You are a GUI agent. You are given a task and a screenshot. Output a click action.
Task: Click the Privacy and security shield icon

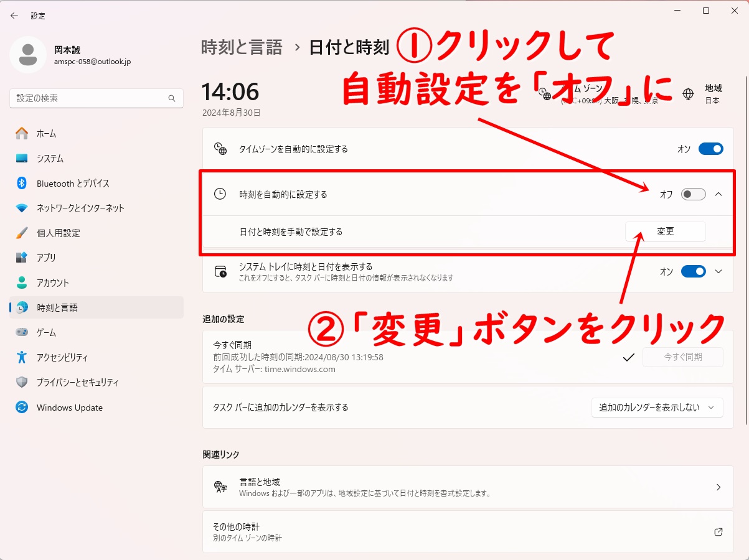(x=22, y=382)
